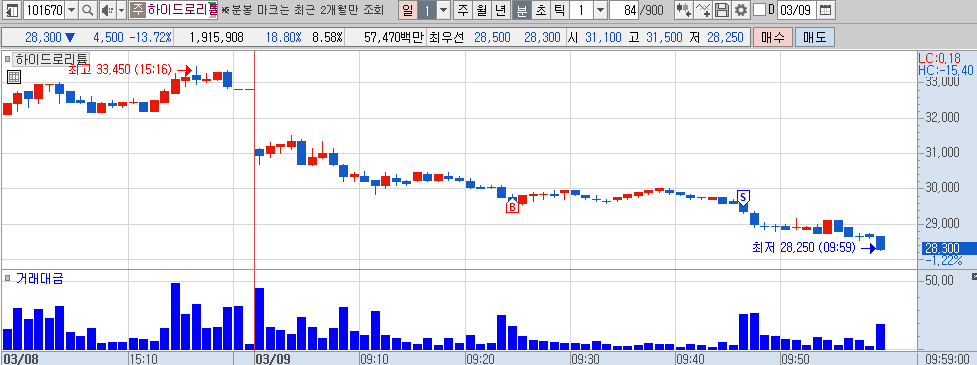Click the 매수 buy button
The width and height of the screenshot is (977, 365).
773,37
